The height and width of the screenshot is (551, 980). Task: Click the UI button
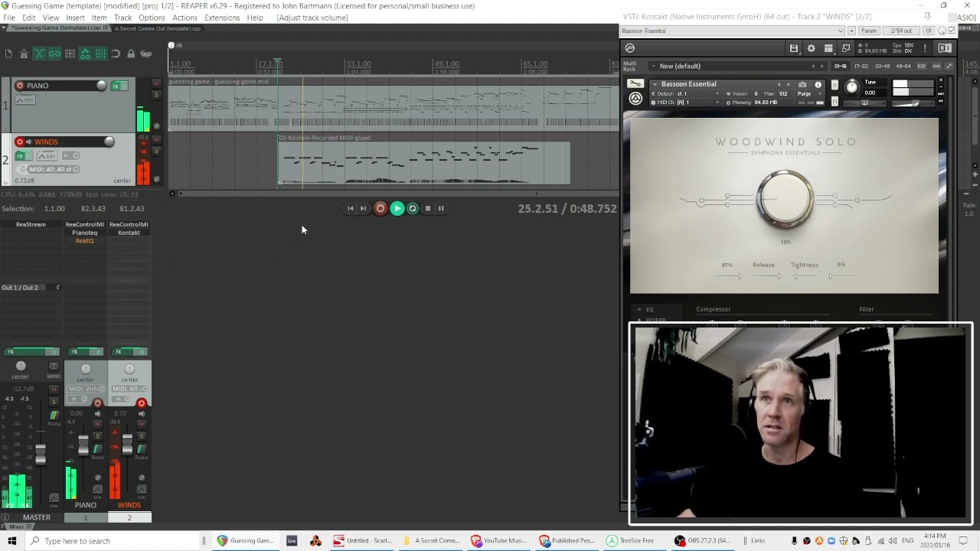929,31
